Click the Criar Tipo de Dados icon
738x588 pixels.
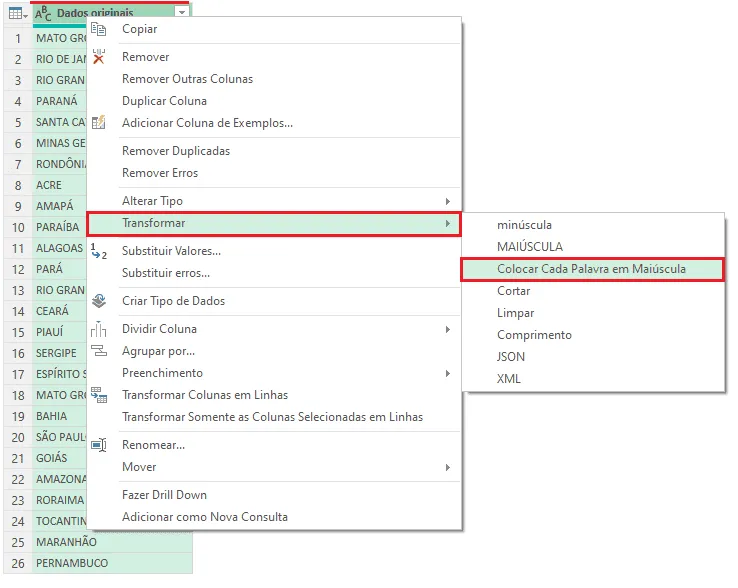point(98,301)
